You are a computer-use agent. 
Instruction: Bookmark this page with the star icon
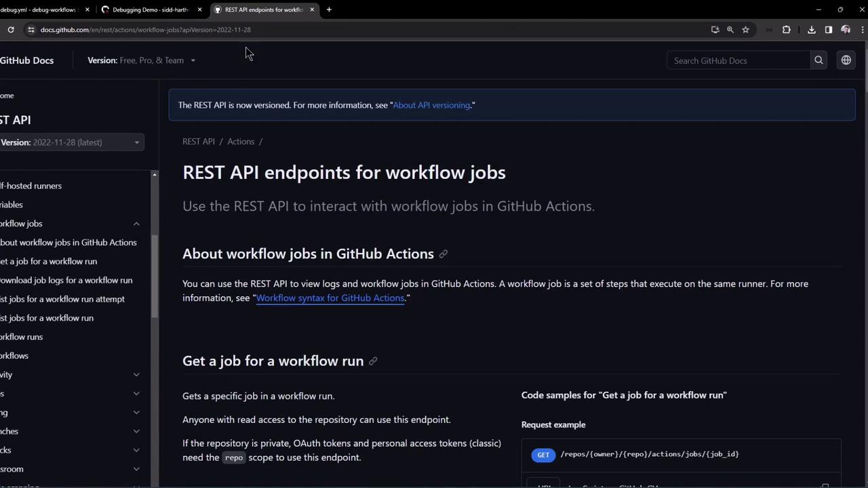click(x=745, y=30)
